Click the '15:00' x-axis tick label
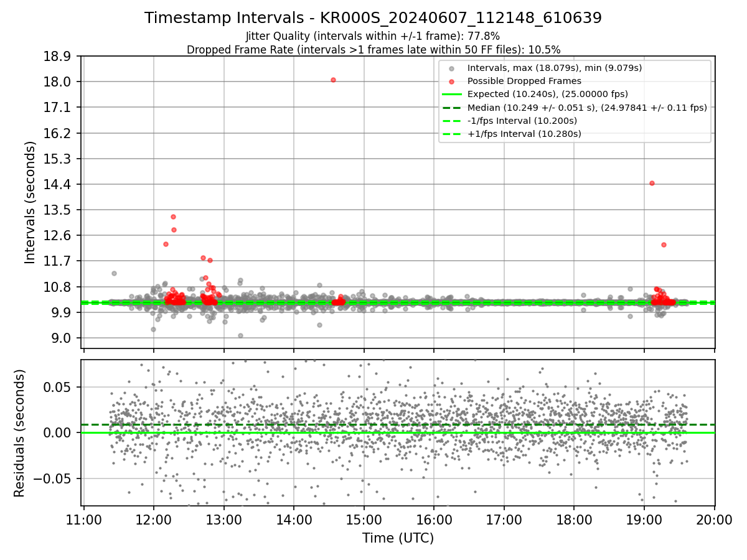This screenshot has height=560, width=747. pyautogui.click(x=364, y=521)
